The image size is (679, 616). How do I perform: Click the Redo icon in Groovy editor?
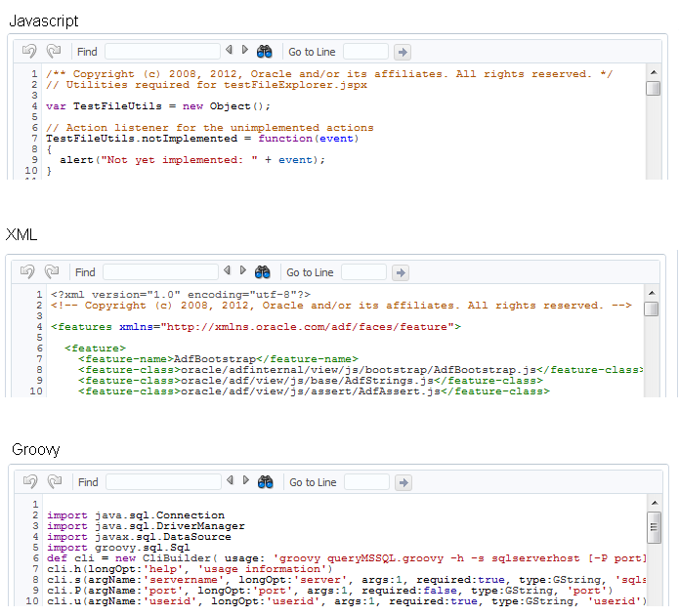click(x=55, y=481)
